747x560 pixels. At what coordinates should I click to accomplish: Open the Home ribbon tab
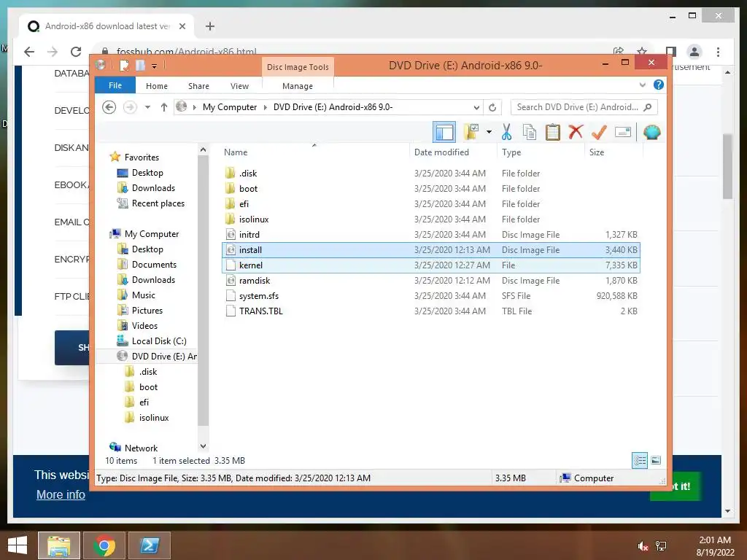pos(157,86)
